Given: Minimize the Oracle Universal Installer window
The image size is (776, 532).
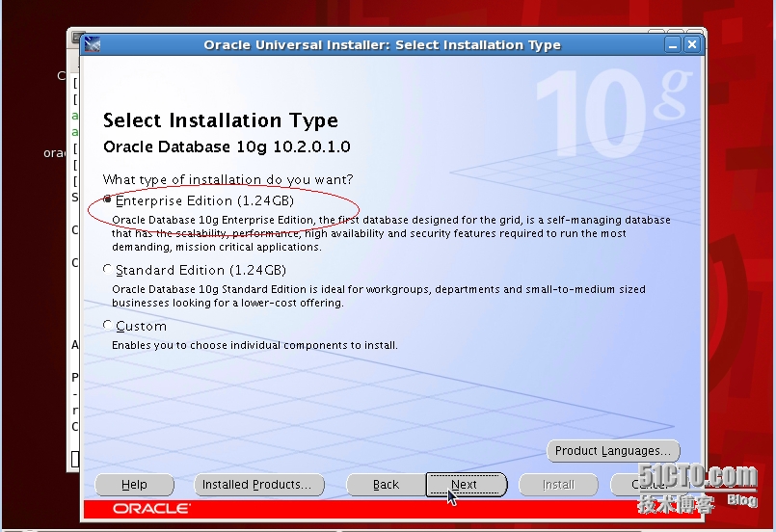Looking at the screenshot, I should click(x=673, y=45).
